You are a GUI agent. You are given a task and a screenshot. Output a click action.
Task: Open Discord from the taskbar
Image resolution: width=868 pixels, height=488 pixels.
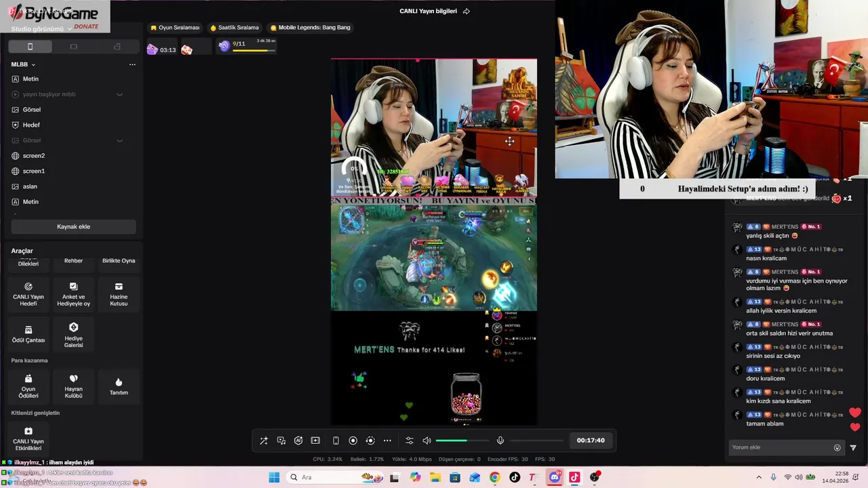click(x=555, y=477)
